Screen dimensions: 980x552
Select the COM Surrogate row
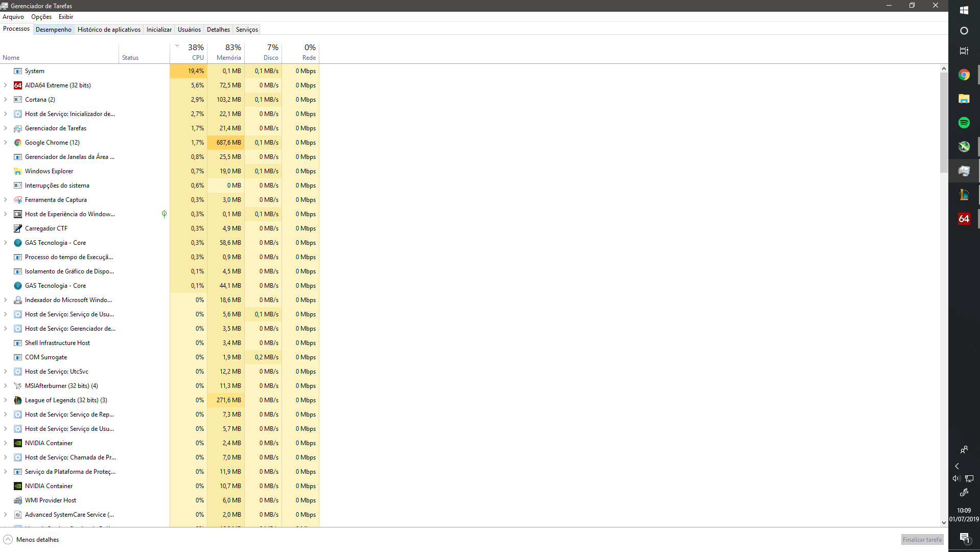[x=159, y=357]
